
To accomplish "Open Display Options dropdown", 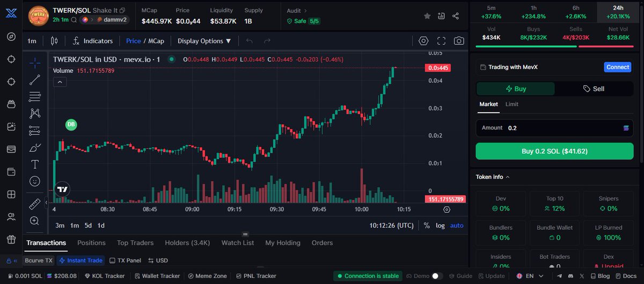I will tap(204, 41).
